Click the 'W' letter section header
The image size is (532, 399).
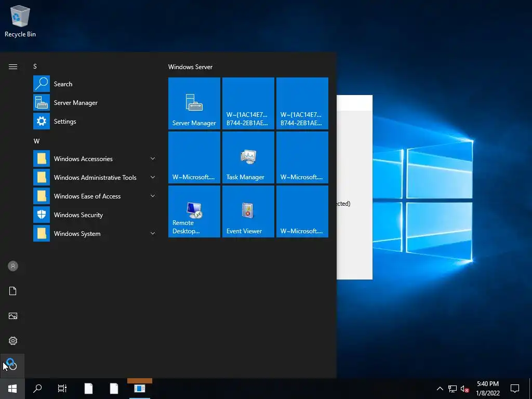(36, 141)
